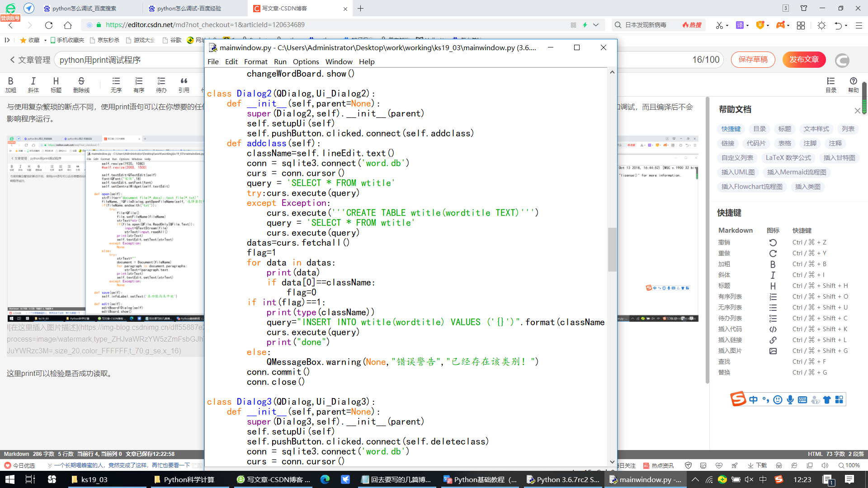Click the 插入Mermaid流程图 shortcut link

[797, 172]
